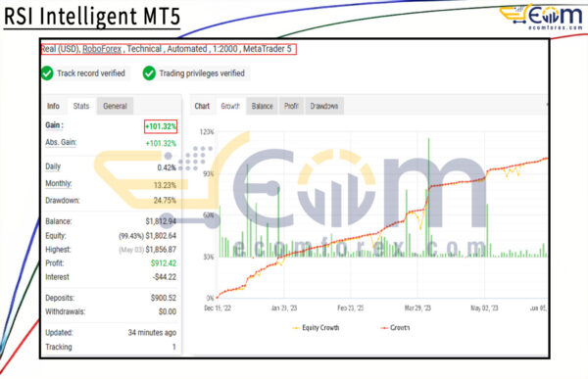Click the Gain value +101.32%

click(x=161, y=126)
